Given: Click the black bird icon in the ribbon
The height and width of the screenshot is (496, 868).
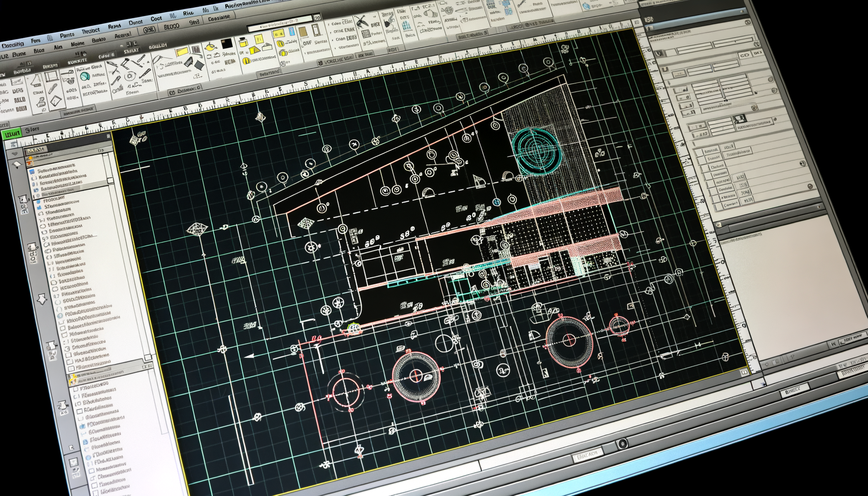Looking at the screenshot, I should click(x=360, y=22).
